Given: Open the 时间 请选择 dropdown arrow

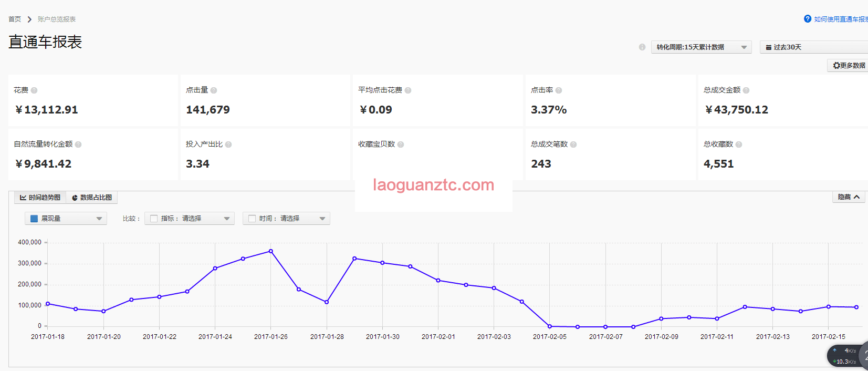Looking at the screenshot, I should (322, 219).
